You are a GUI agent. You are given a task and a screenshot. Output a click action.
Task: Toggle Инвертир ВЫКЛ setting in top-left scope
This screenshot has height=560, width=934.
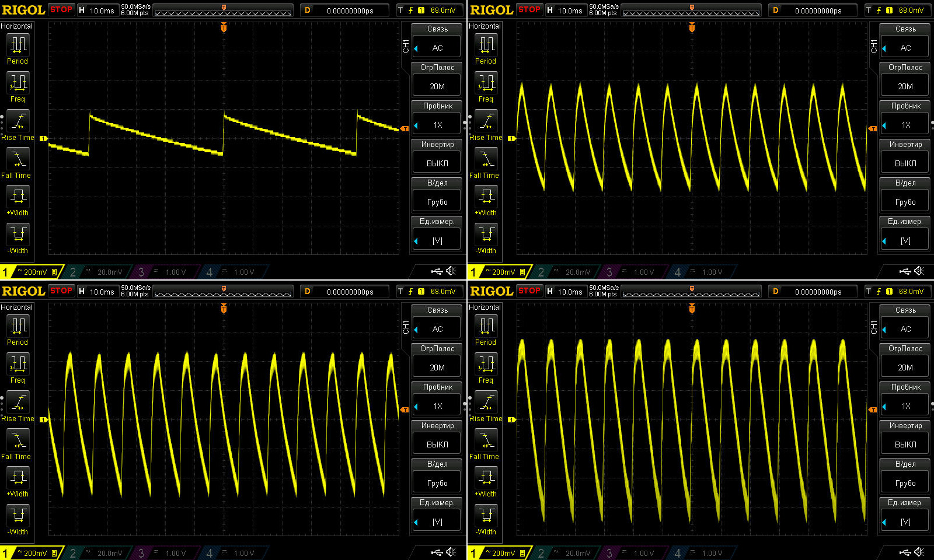[x=437, y=163]
